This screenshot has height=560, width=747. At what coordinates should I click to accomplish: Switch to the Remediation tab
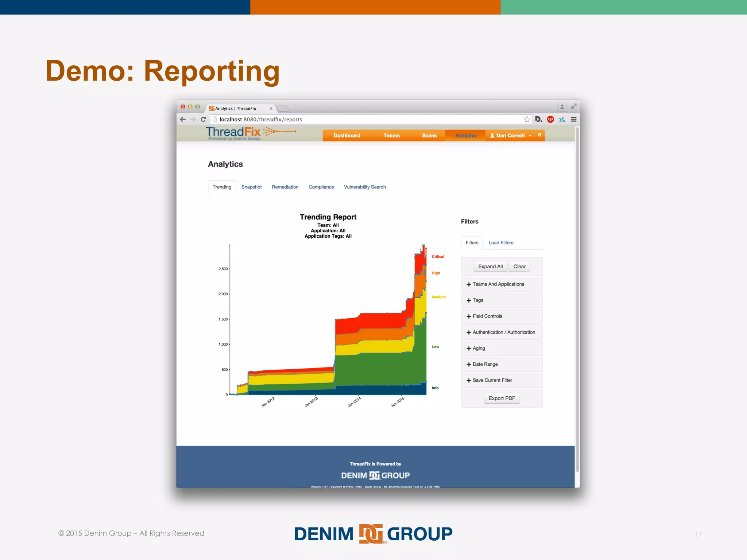285,187
